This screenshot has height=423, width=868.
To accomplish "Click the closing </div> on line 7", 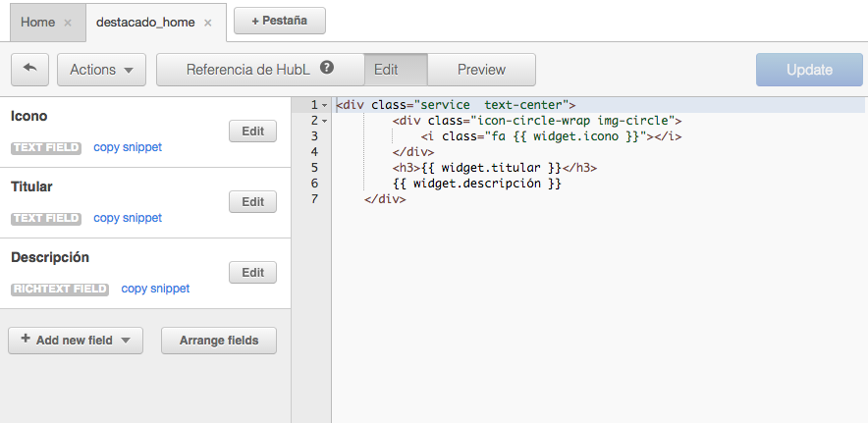I will tap(385, 199).
